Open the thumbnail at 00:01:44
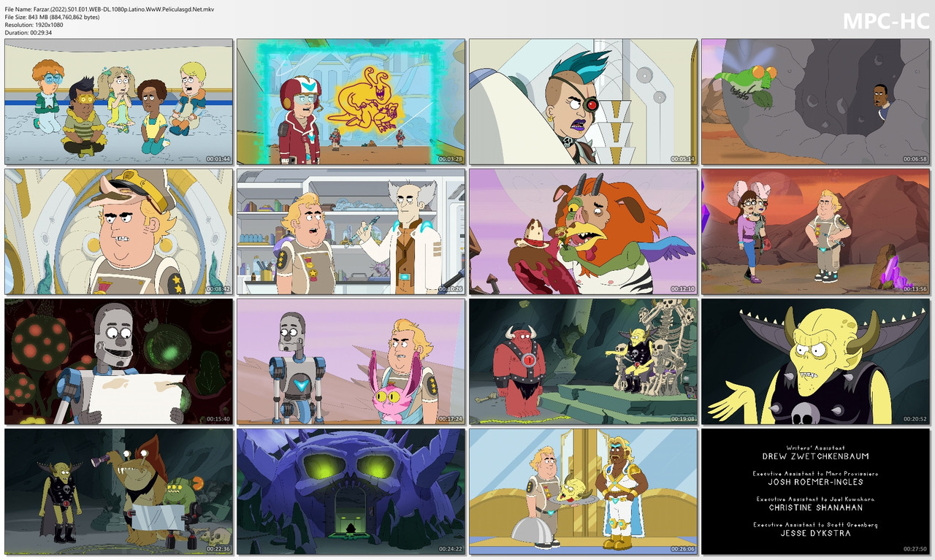 pyautogui.click(x=118, y=101)
